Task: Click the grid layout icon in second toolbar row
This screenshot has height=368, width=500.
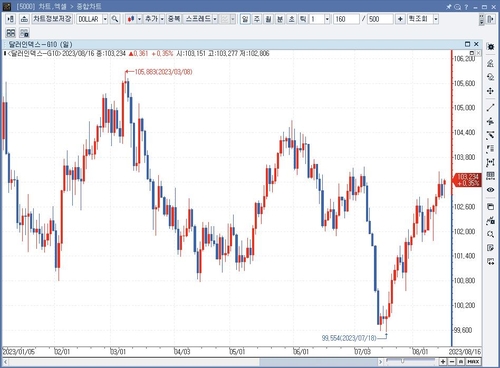Action: 11,33
